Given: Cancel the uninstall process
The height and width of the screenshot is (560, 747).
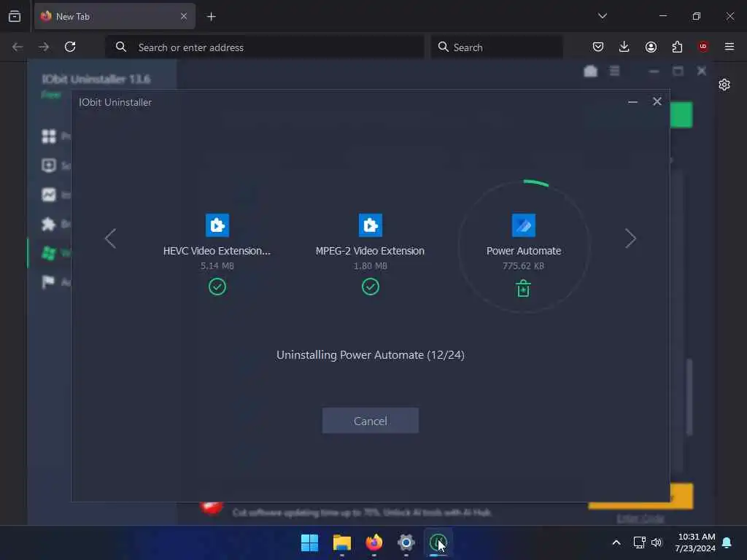Looking at the screenshot, I should pyautogui.click(x=370, y=421).
